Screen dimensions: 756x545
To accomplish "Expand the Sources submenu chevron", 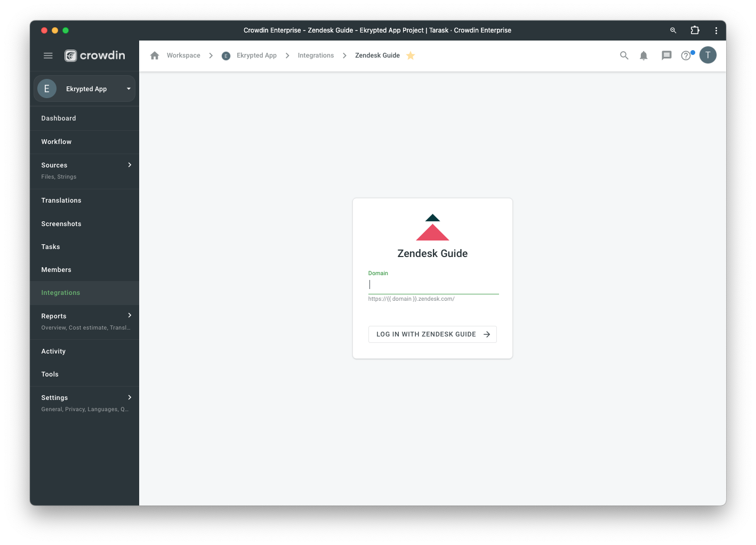I will (x=130, y=165).
